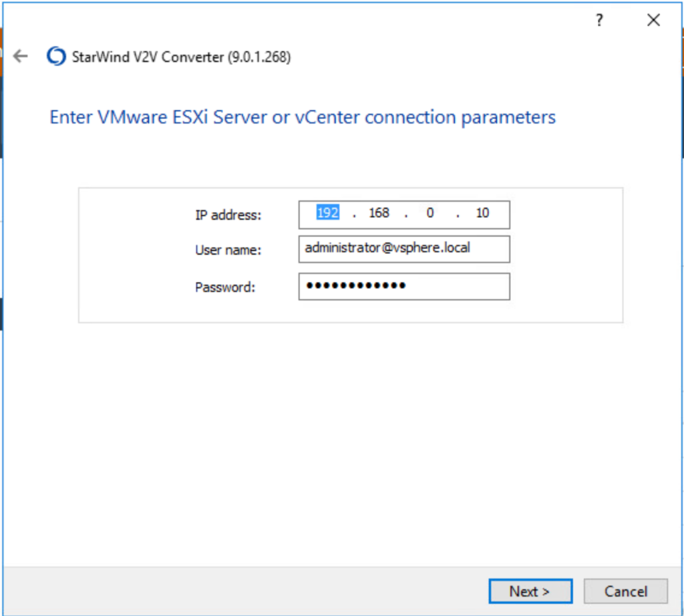
Task: Click the StarWind V2V Converter logo
Action: 56,56
